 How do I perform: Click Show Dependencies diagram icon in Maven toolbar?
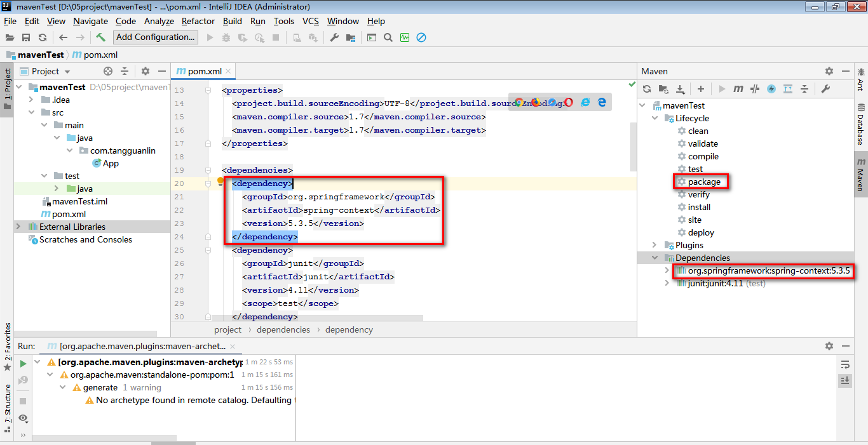(x=788, y=89)
